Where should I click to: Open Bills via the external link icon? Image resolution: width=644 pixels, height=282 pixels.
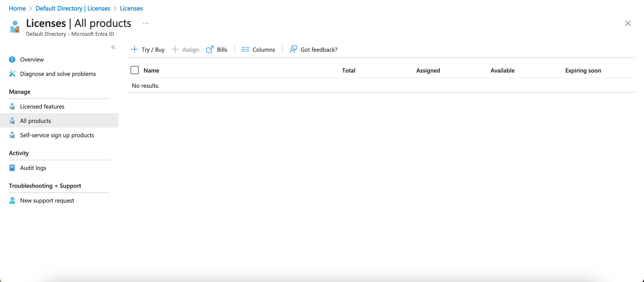click(x=210, y=49)
